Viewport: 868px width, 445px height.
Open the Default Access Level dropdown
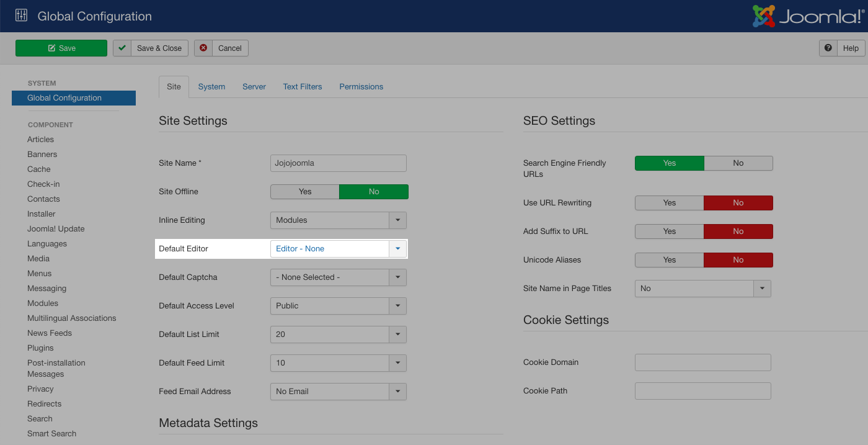coord(339,306)
